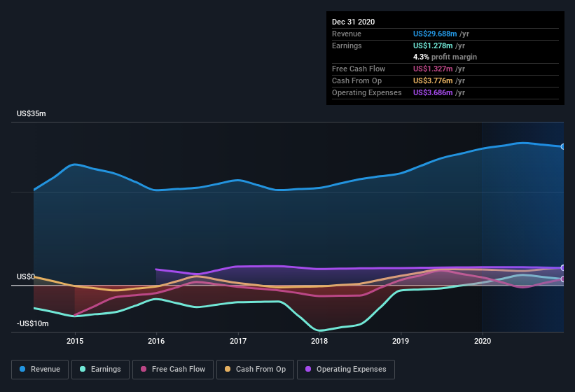This screenshot has width=575, height=392.
Task: Toggle the Cash From Op legend button
Action: [255, 370]
